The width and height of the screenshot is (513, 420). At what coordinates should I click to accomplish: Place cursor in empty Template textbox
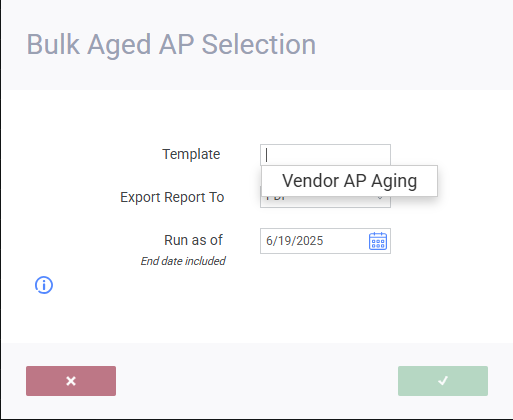(x=325, y=155)
